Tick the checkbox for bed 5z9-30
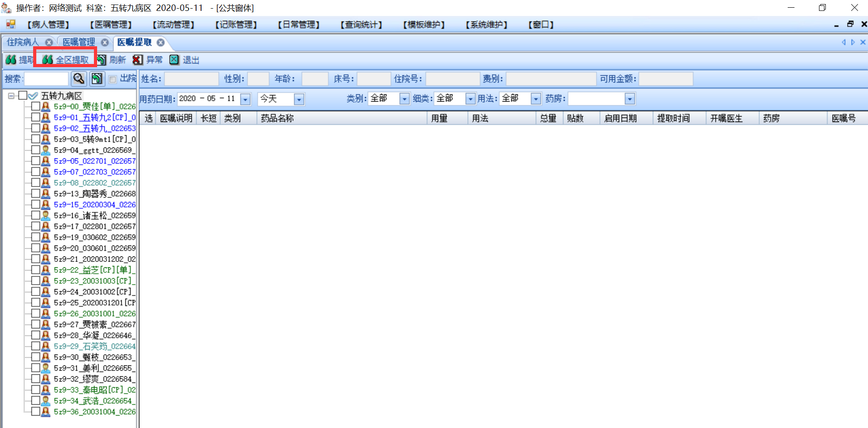This screenshot has width=868, height=428. pos(35,357)
